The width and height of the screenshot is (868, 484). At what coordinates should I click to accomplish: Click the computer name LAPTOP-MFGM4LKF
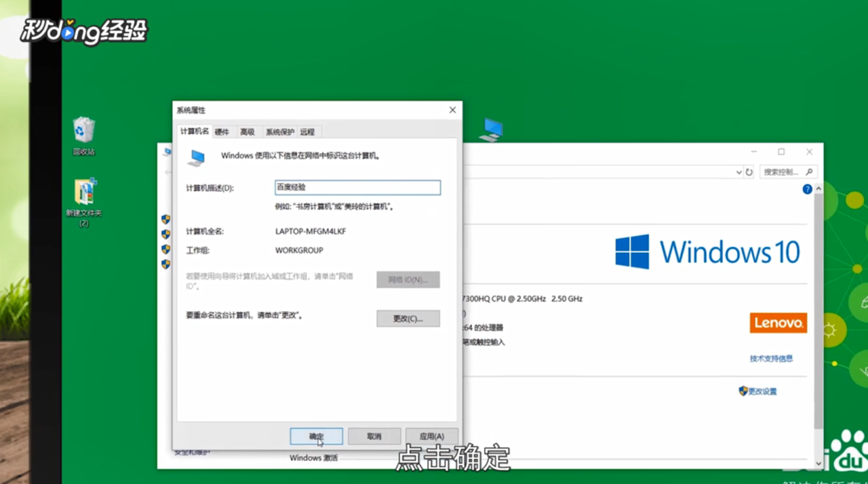pyautogui.click(x=311, y=231)
